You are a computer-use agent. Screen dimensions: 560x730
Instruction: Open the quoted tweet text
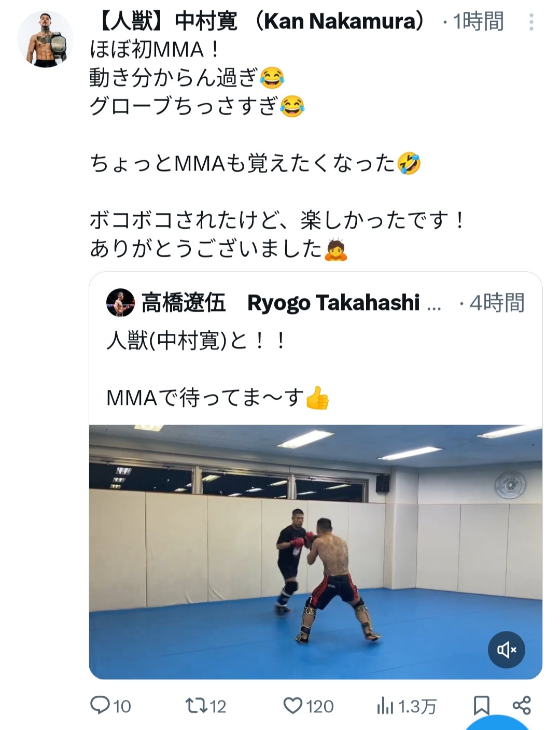coord(218,369)
